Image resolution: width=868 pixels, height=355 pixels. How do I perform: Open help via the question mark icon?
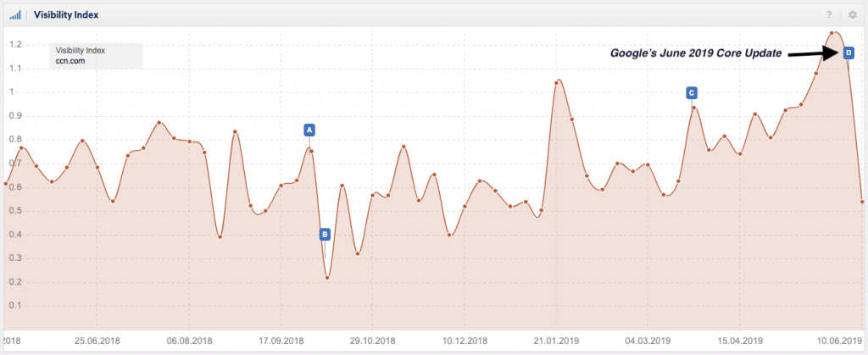point(829,14)
